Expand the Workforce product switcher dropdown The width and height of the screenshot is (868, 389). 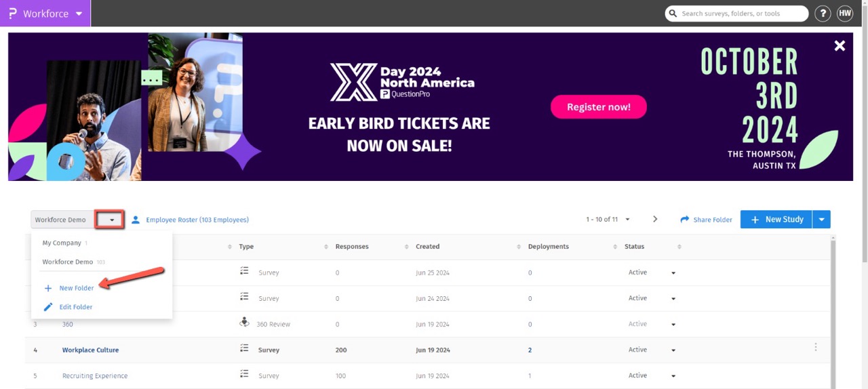point(79,14)
